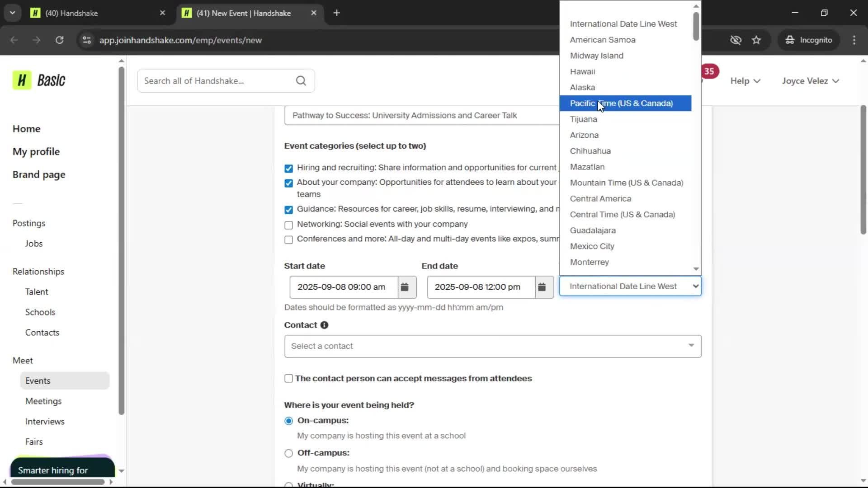Open the tab search dropdown
The height and width of the screenshot is (488, 868).
[13, 13]
